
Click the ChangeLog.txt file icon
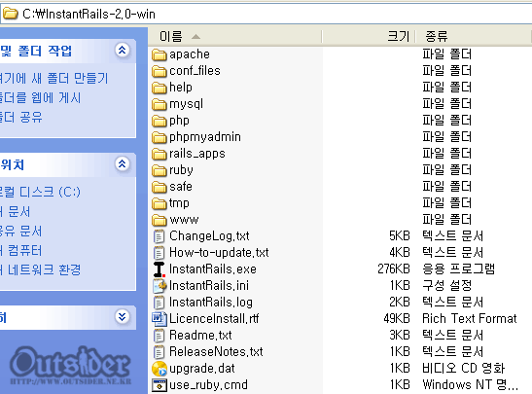[159, 236]
